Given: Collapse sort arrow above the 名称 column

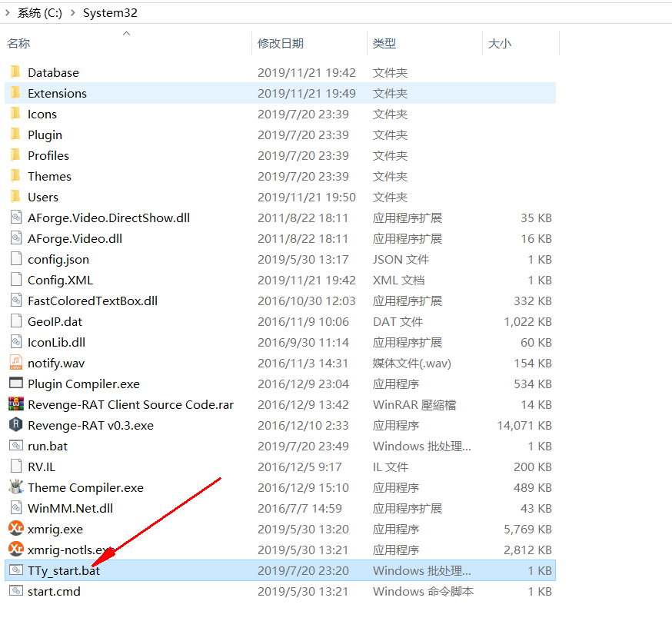Looking at the screenshot, I should coord(127,33).
